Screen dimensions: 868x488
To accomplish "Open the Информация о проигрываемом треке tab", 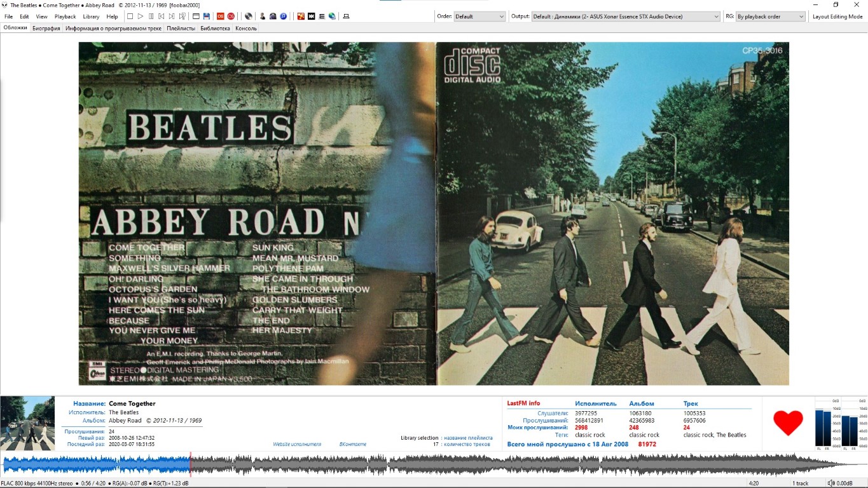I will point(114,29).
